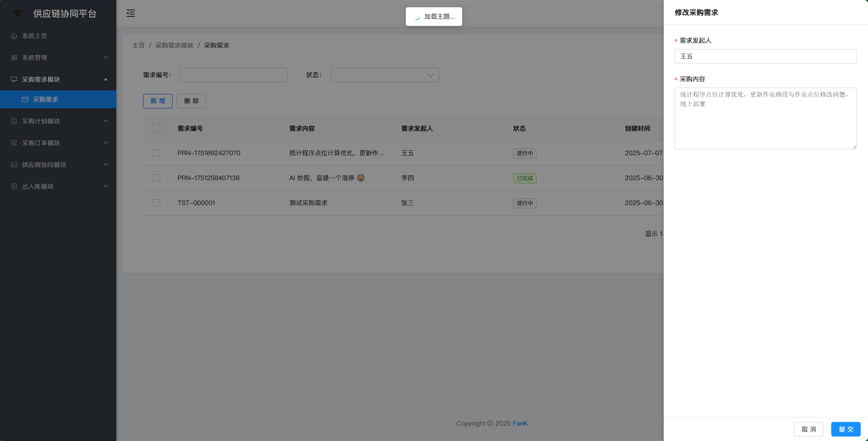Click the home icon beside 系统主页

[x=14, y=36]
